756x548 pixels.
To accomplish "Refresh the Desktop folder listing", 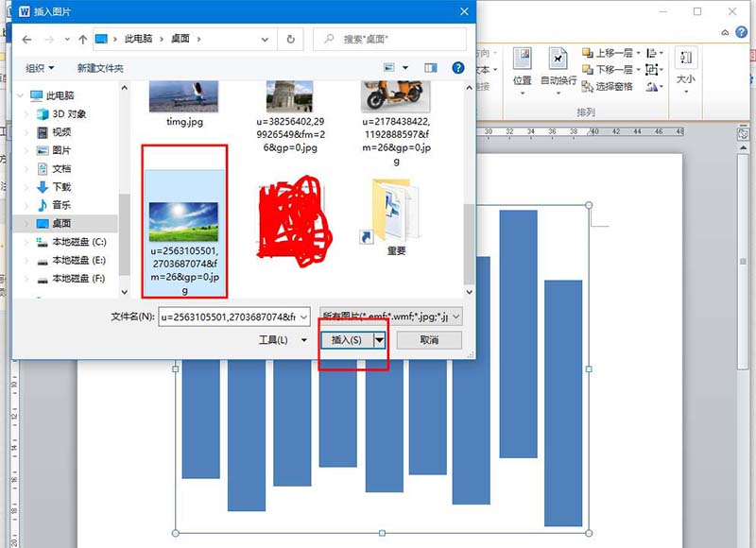I will pyautogui.click(x=290, y=39).
